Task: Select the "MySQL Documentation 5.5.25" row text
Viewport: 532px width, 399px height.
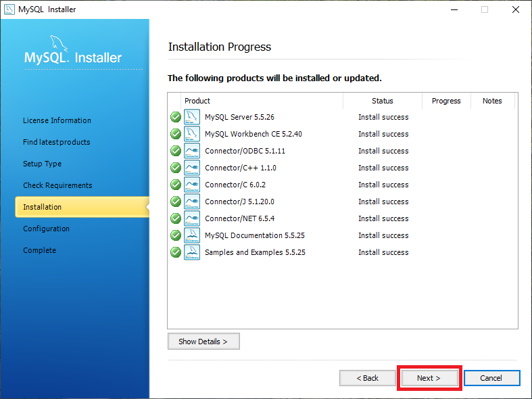Action: (255, 235)
